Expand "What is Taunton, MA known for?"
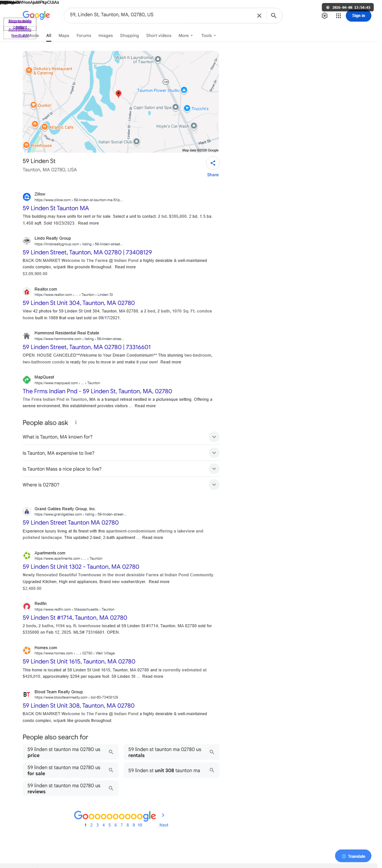 coord(121,437)
